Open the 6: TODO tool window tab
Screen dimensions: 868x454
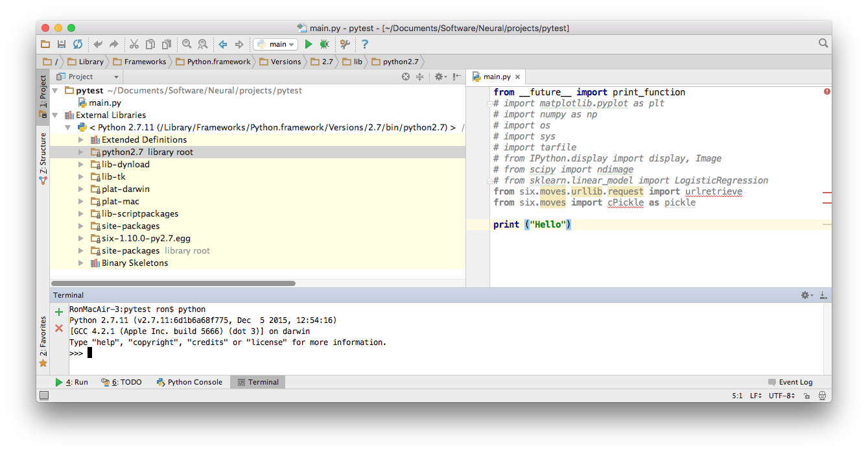121,382
